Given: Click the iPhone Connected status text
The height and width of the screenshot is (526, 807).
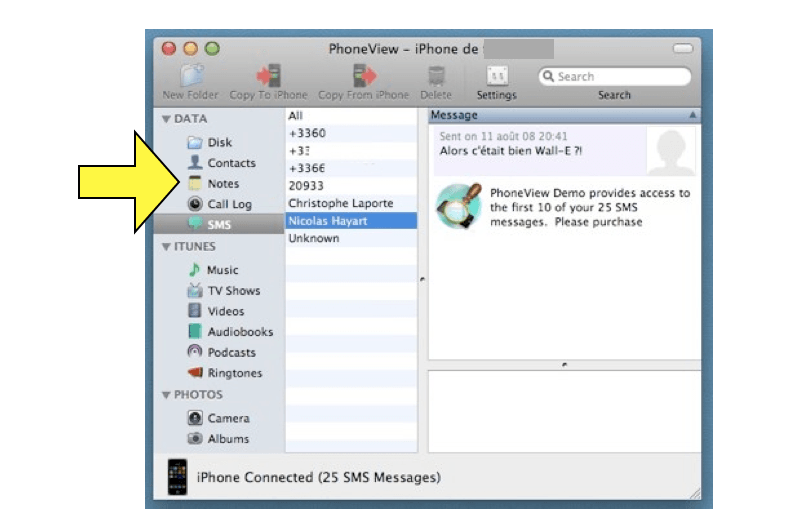Looking at the screenshot, I should (x=319, y=478).
